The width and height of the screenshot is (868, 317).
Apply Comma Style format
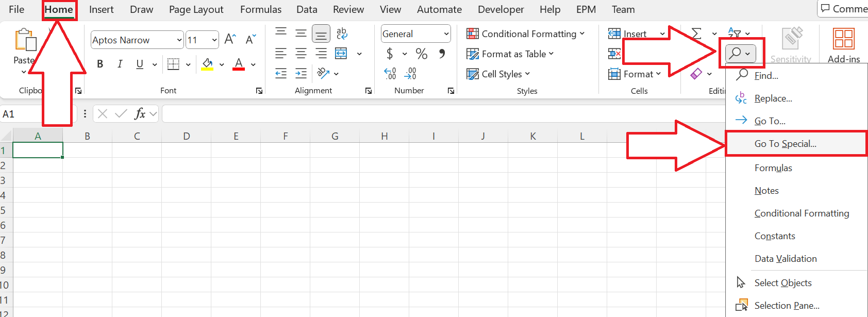click(442, 54)
